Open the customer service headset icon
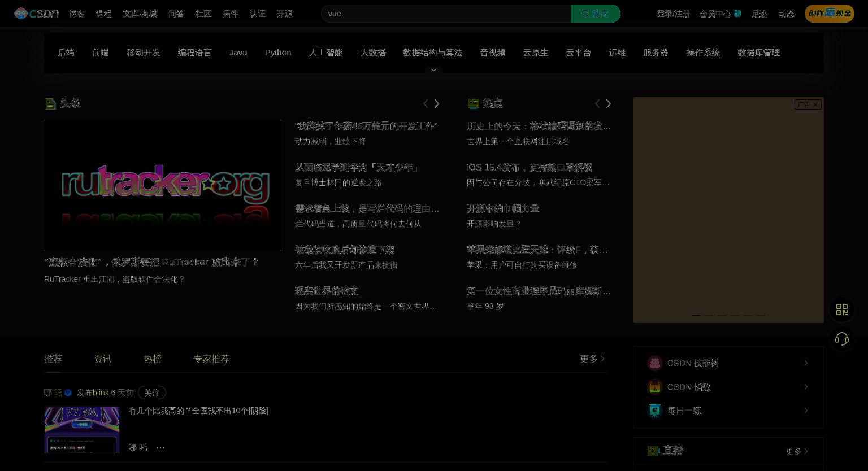The image size is (868, 471). pyautogui.click(x=842, y=339)
